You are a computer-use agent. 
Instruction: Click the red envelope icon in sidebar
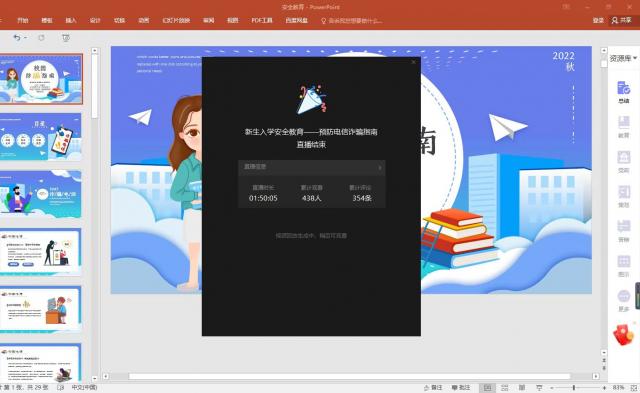click(x=624, y=335)
